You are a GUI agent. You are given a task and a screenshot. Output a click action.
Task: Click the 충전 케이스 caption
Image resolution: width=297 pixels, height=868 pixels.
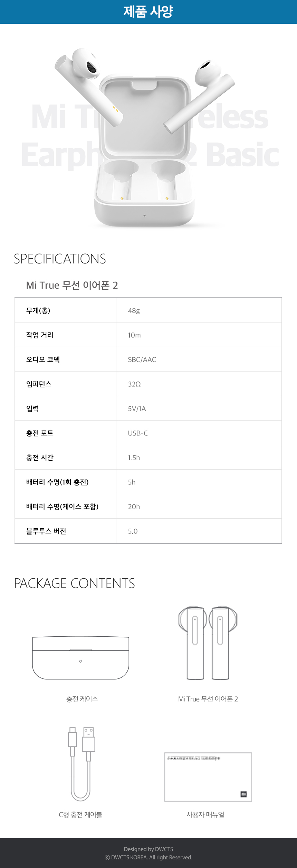click(x=82, y=699)
